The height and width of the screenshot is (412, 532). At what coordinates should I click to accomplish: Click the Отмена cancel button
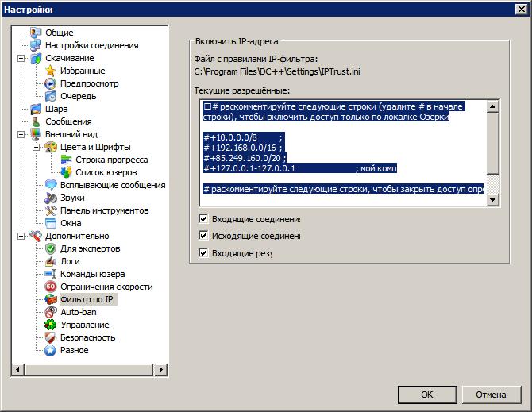click(x=491, y=394)
